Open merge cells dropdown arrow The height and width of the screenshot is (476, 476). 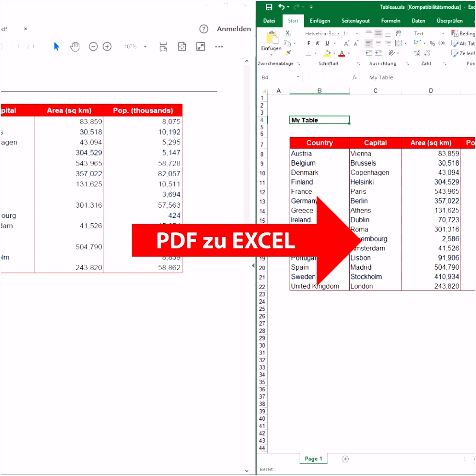pos(406,44)
